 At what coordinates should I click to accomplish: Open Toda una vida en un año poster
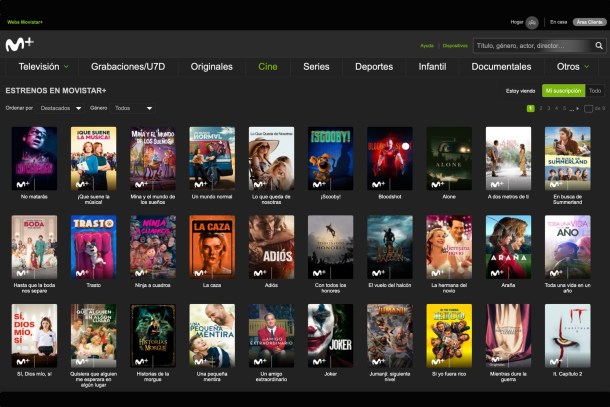[x=568, y=247]
